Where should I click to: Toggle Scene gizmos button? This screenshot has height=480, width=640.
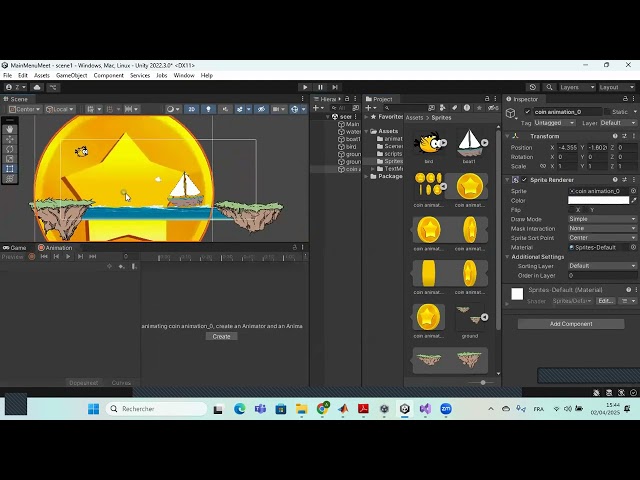(295, 109)
